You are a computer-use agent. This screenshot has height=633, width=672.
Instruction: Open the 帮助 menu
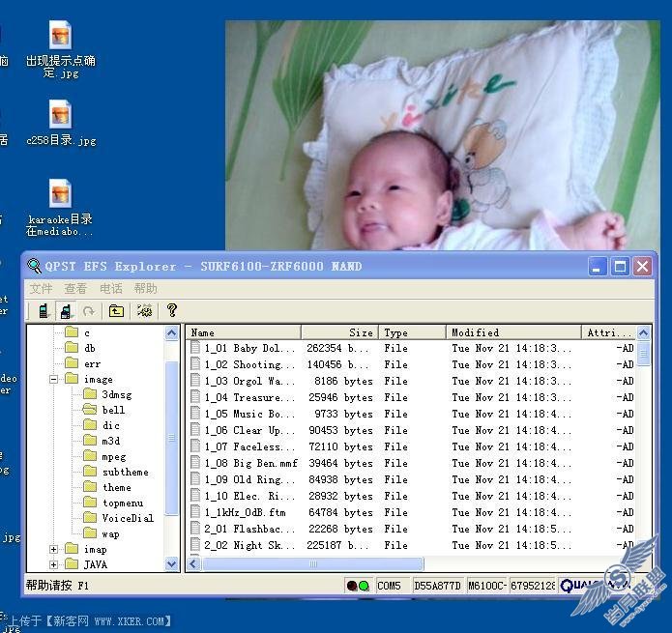coord(145,289)
